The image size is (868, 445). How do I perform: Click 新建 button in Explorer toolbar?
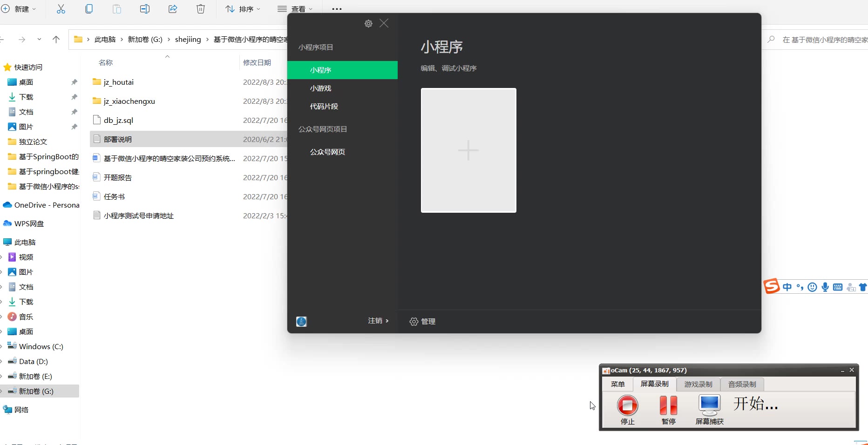[x=19, y=9]
